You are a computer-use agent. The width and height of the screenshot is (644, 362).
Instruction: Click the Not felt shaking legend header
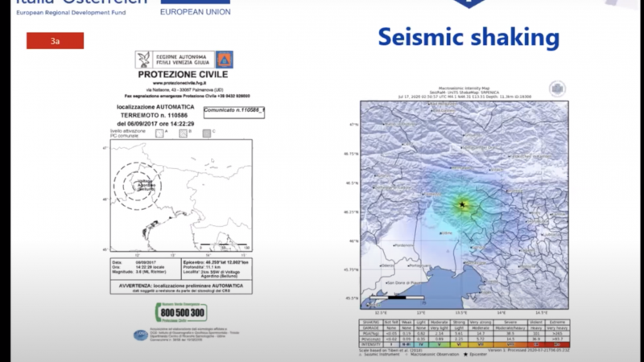(391, 323)
